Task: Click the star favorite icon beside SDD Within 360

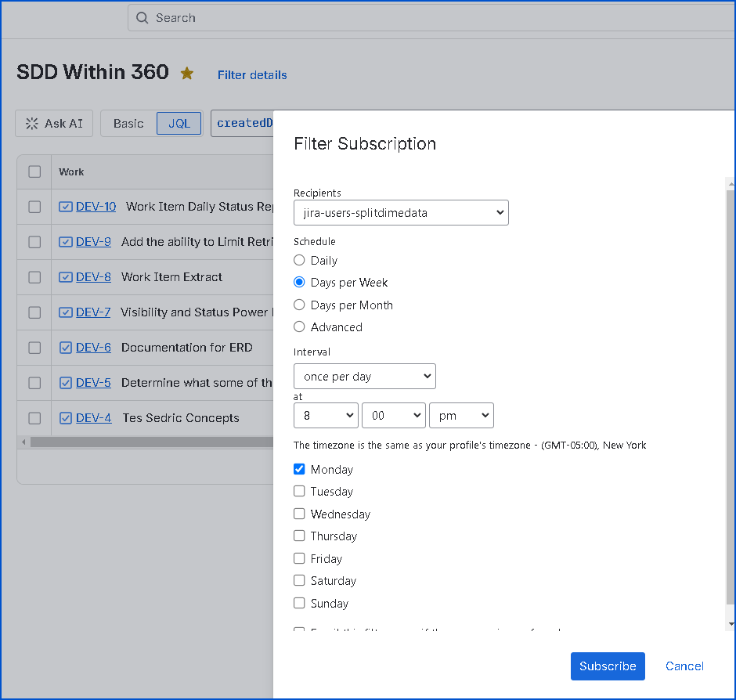Action: (187, 74)
